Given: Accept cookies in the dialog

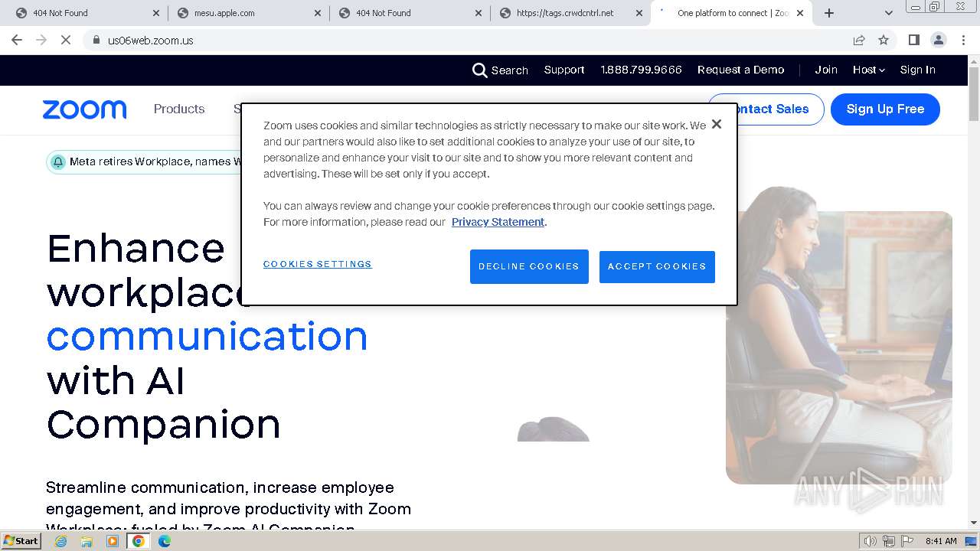Looking at the screenshot, I should click(x=657, y=266).
